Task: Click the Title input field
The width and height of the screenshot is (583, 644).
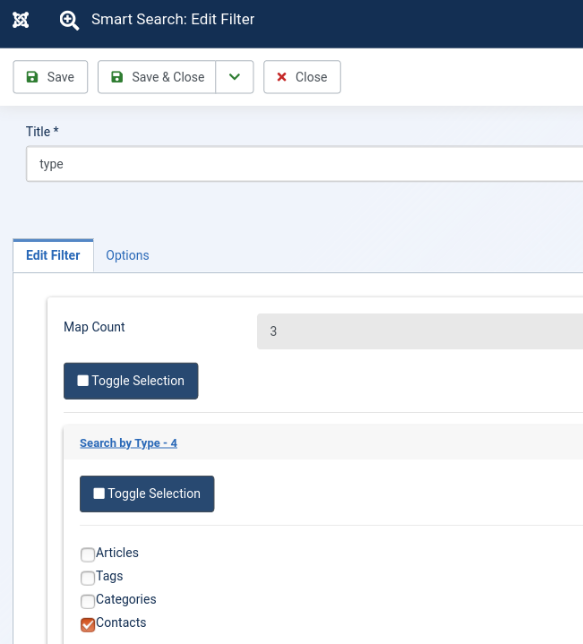Action: click(304, 164)
